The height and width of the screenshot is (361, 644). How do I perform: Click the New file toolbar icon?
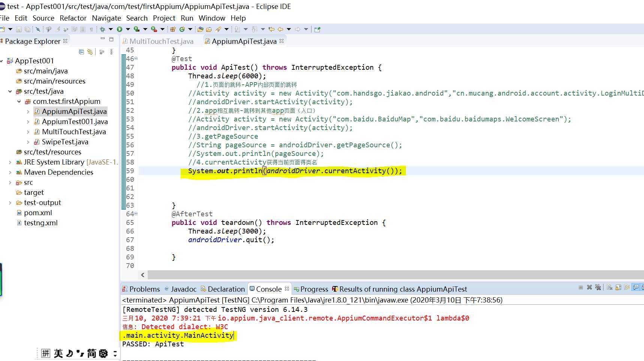point(3,29)
